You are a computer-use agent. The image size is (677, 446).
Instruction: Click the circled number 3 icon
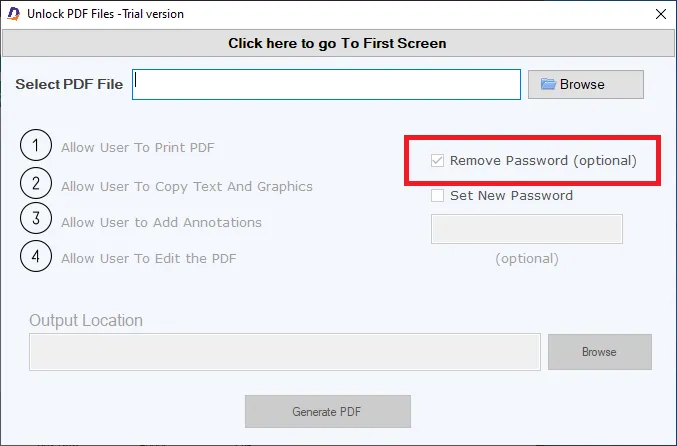[x=36, y=218]
